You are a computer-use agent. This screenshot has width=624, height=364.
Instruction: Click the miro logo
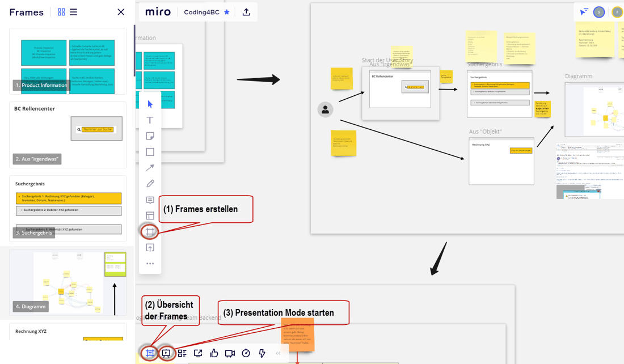tap(158, 12)
